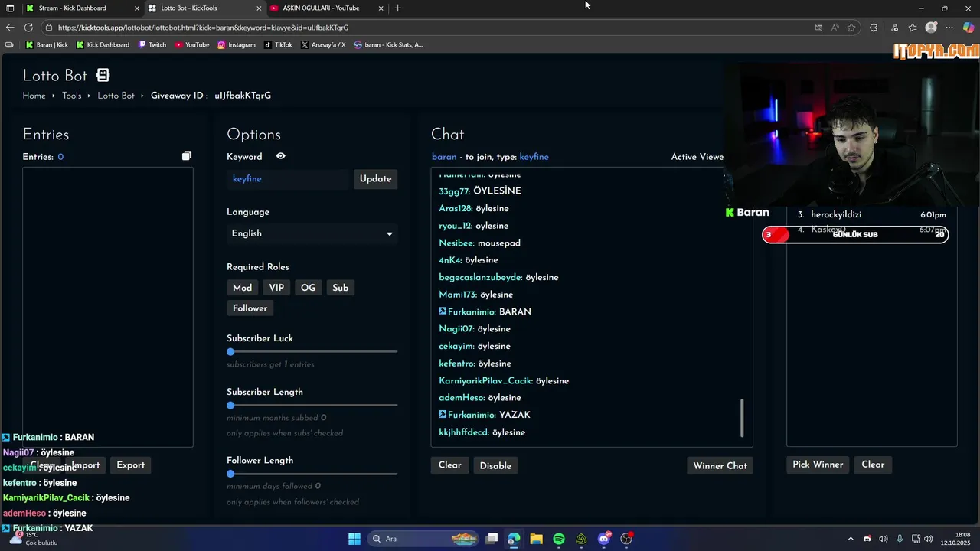Screen dimensions: 980x551
Task: Expand hidden system tray icons chevron
Action: (850, 539)
